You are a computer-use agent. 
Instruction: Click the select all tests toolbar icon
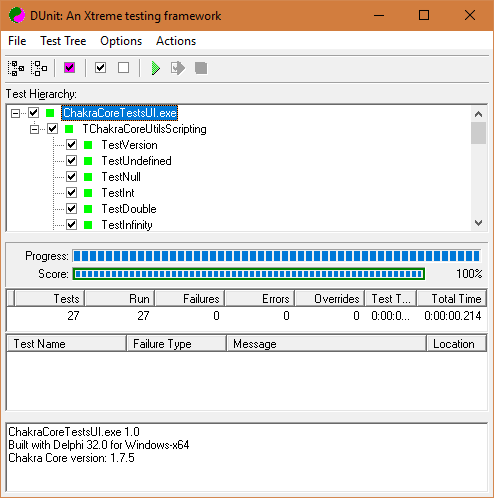click(16, 68)
